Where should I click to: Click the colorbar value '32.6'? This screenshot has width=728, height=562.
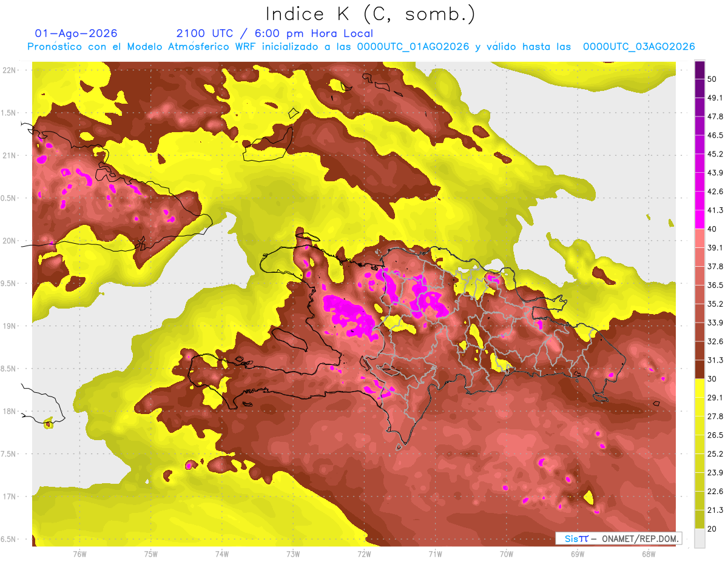click(715, 341)
